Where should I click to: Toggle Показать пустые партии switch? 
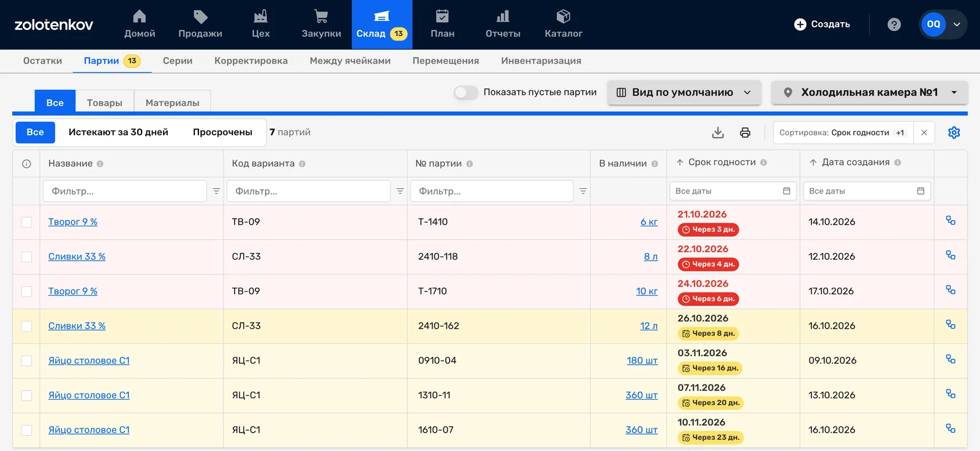tap(466, 92)
